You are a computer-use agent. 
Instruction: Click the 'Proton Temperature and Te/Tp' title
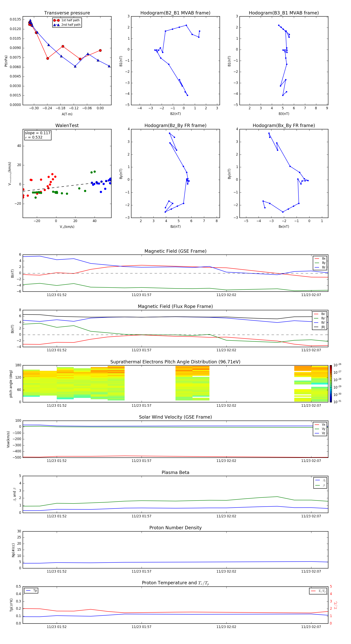tap(175, 583)
